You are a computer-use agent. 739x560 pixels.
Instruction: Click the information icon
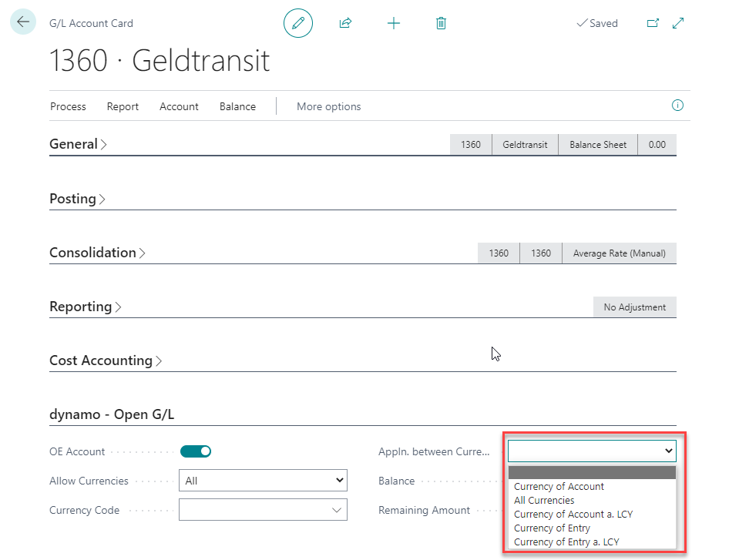[677, 106]
